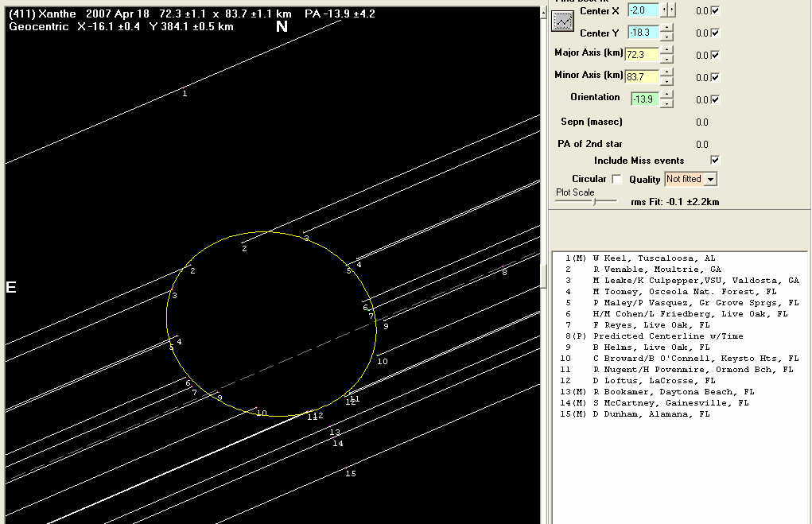Click chord label 15 on the plot

351,473
